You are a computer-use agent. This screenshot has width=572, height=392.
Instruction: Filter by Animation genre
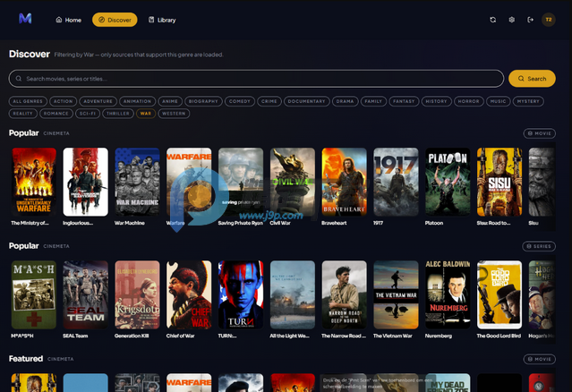click(137, 101)
